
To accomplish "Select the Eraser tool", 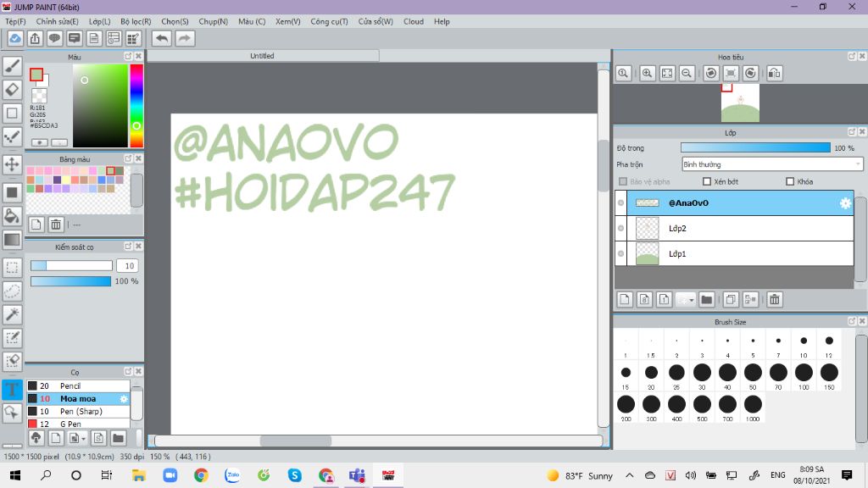I will (12, 90).
